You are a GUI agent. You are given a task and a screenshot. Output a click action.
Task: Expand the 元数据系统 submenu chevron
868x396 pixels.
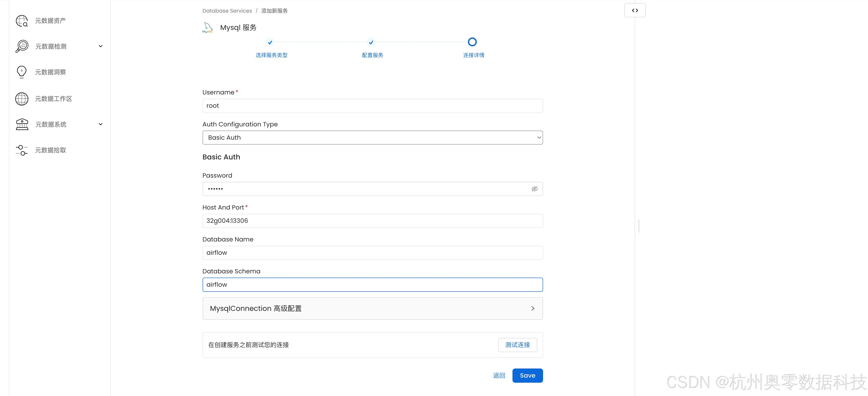coord(100,124)
